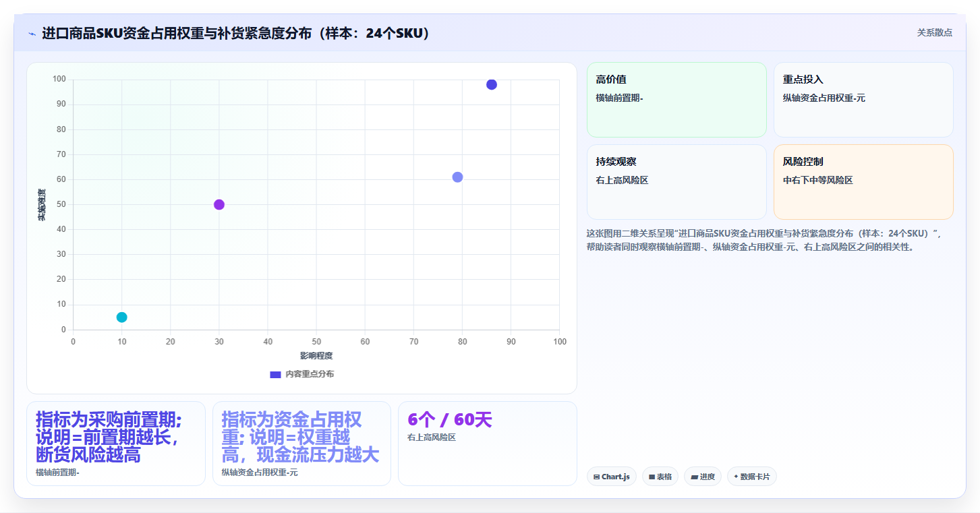Screen dimensions: 980x513
Task: Click the 表格 tag
Action: (660, 477)
